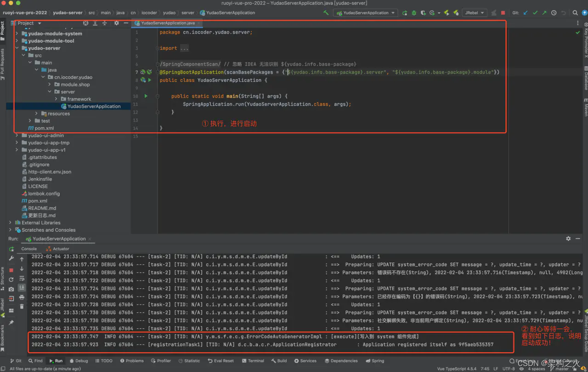Open the TODO tool window

tap(103, 361)
